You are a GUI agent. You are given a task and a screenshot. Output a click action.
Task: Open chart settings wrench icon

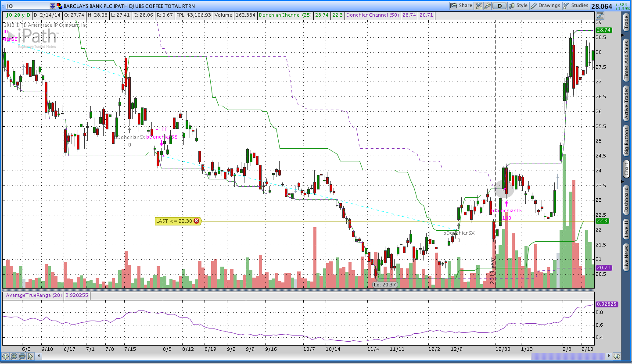coord(487,6)
